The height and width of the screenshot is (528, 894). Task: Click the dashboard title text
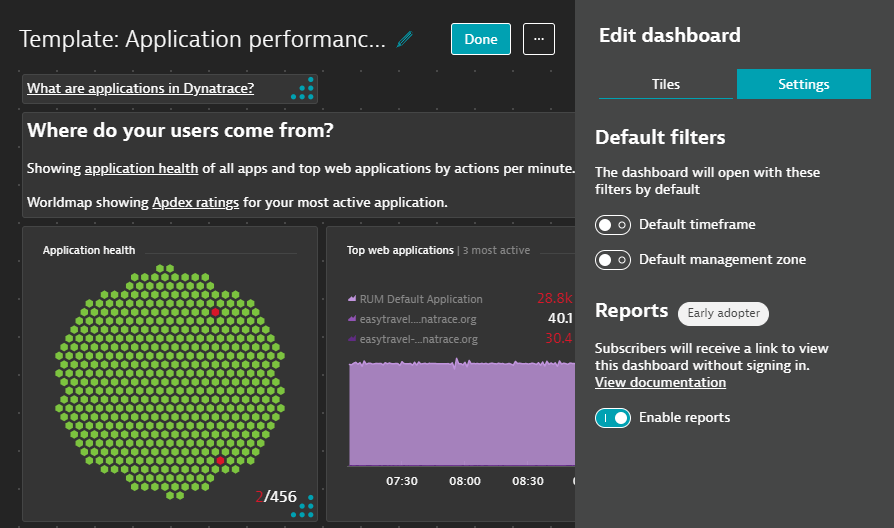click(x=202, y=39)
